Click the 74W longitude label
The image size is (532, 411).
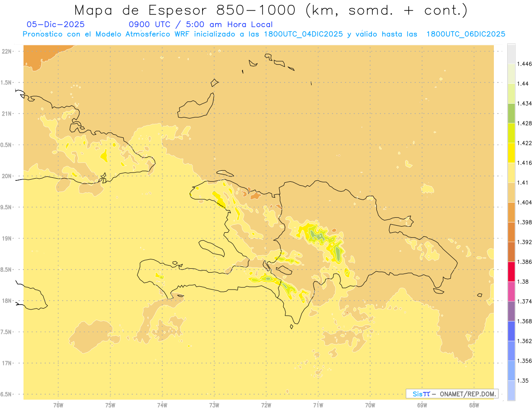click(162, 405)
